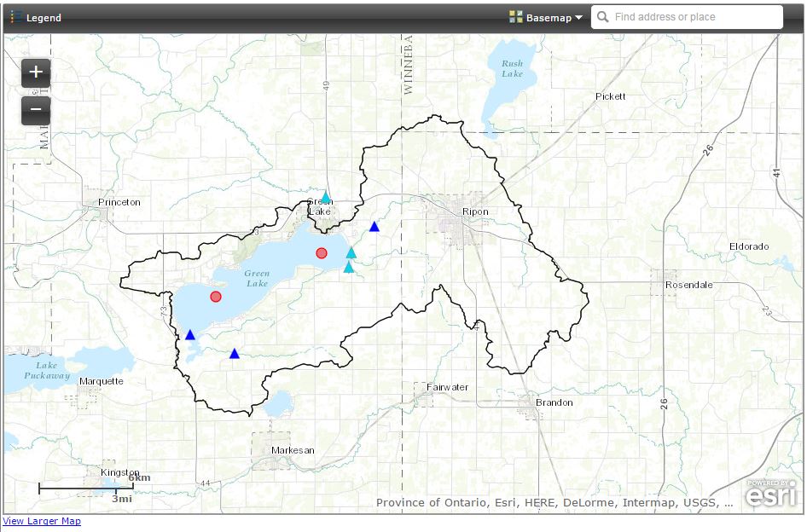The image size is (807, 532).
Task: Expand the Basemap dropdown arrow
Action: tap(579, 18)
